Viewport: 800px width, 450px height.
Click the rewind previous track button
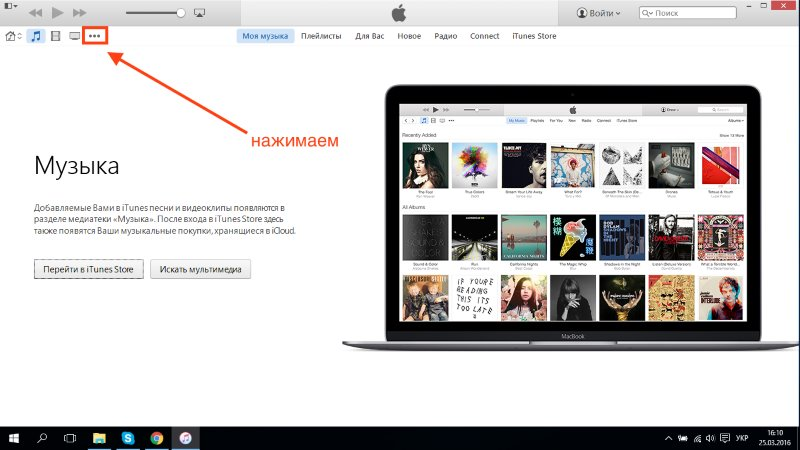pos(35,13)
